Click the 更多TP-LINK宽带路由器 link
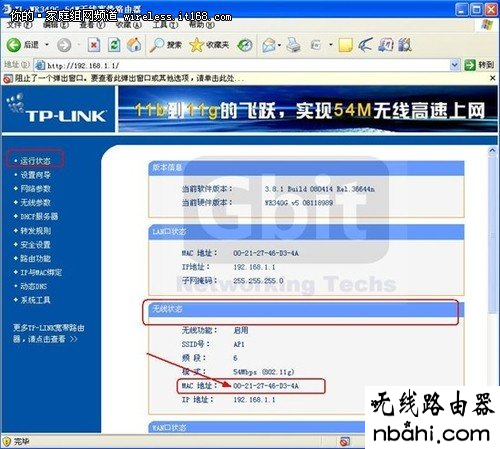 (x=48, y=333)
